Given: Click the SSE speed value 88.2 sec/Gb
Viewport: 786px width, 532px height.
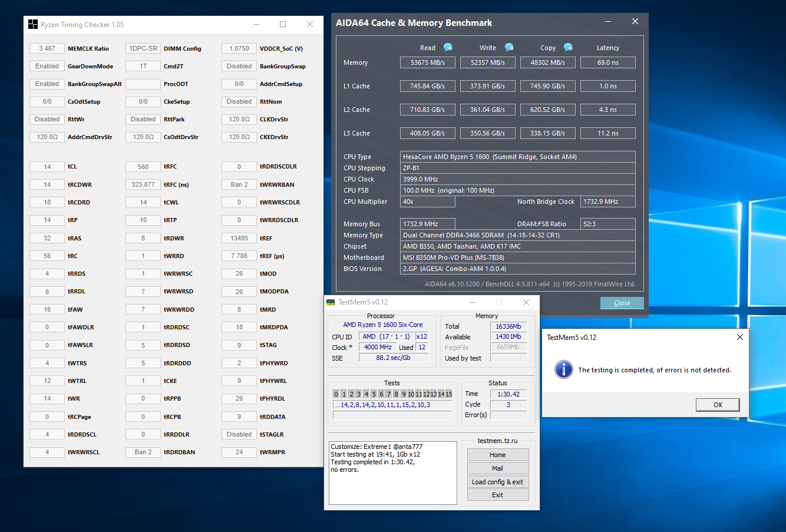Looking at the screenshot, I should [x=394, y=358].
